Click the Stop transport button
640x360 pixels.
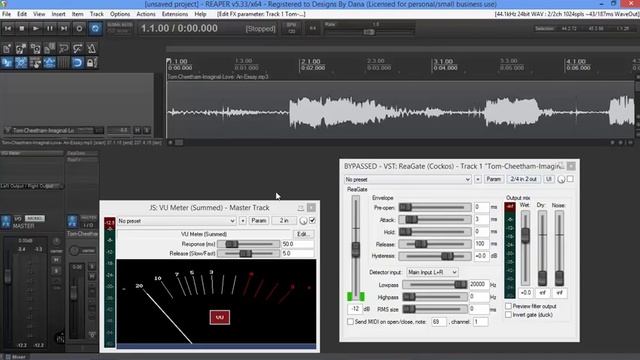pyautogui.click(x=22, y=29)
